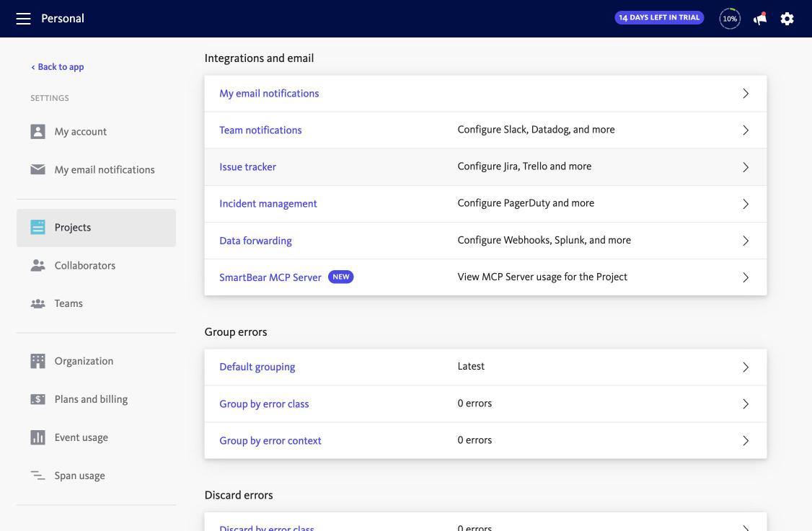The height and width of the screenshot is (531, 812).
Task: Open SmartBear MCP Server link
Action: point(270,277)
